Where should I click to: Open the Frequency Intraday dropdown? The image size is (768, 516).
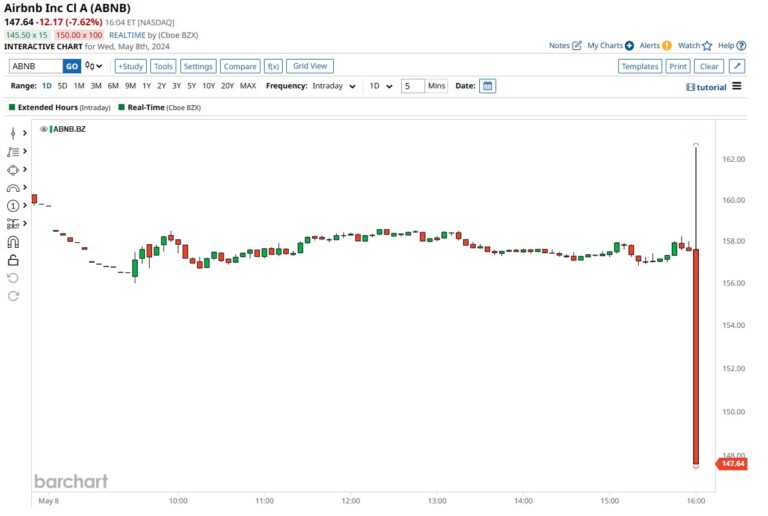click(x=334, y=86)
